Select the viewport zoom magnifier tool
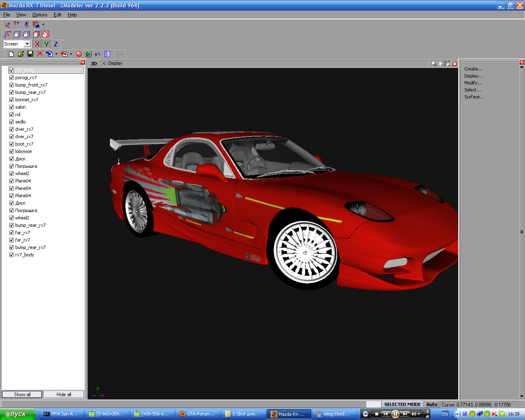 (434, 64)
